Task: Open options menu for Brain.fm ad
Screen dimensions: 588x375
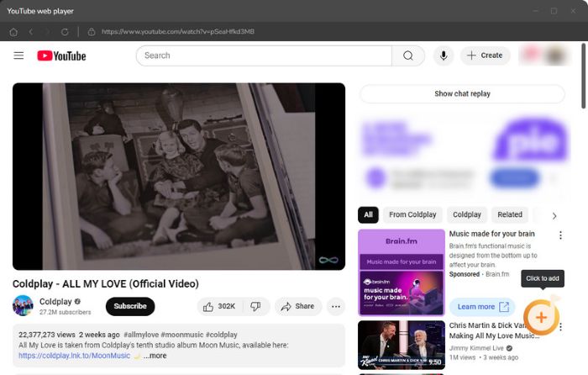Action: (560, 235)
